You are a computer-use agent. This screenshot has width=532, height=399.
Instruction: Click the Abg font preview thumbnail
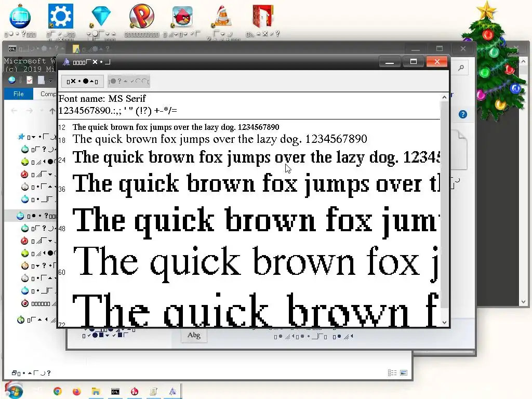click(x=194, y=335)
